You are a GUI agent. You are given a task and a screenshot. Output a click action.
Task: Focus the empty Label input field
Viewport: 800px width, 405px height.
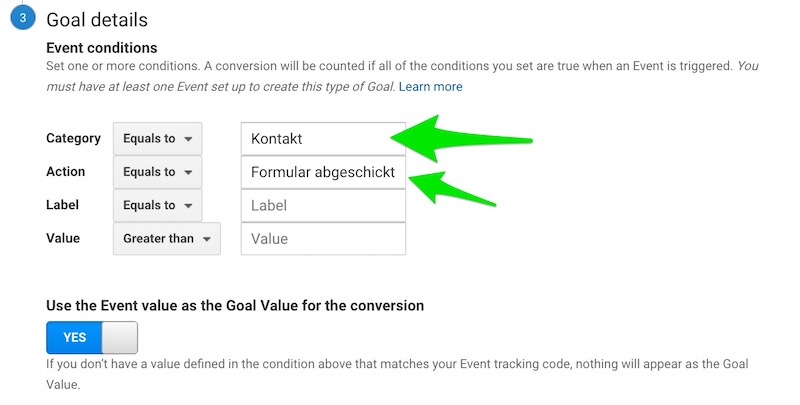pyautogui.click(x=323, y=205)
